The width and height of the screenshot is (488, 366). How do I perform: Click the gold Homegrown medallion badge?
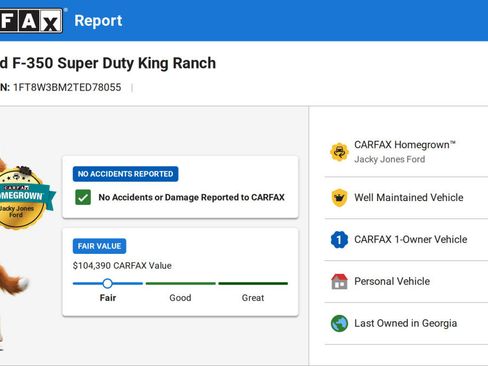22,198
